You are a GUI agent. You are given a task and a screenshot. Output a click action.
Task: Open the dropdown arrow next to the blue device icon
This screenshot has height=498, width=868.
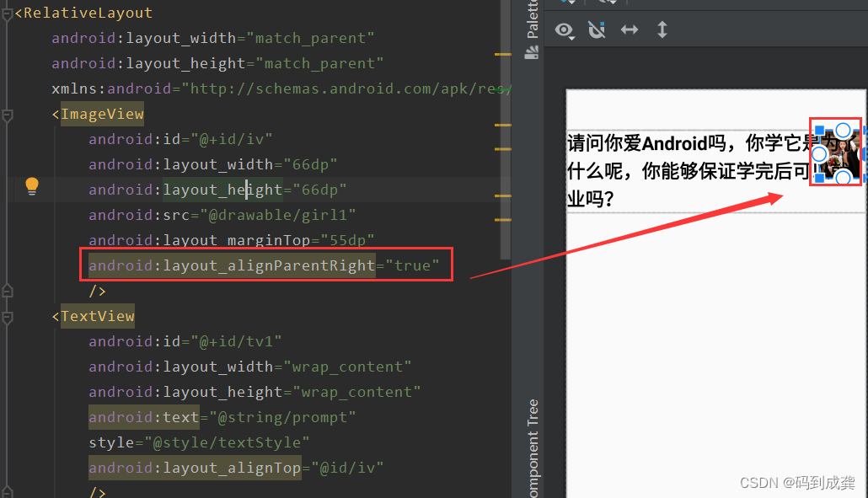coord(572,3)
